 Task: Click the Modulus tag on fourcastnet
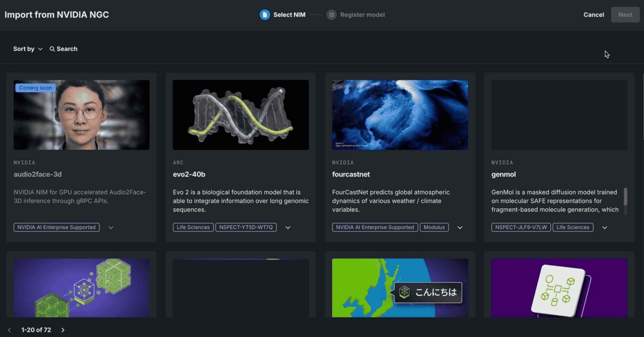pos(434,227)
